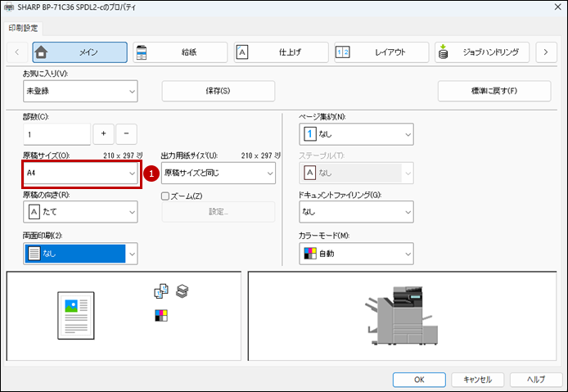Click the paper tray icon on 給紙 tab

pos(142,52)
